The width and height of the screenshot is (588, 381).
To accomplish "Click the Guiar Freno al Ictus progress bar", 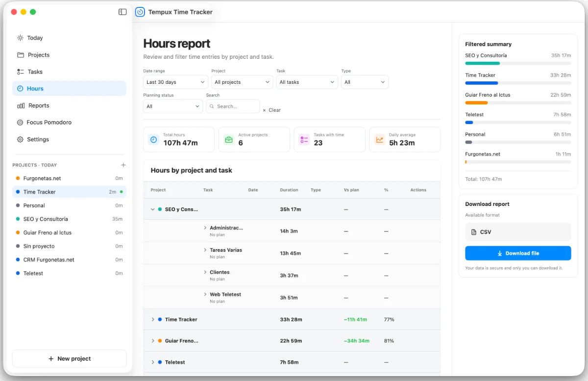I will point(518,102).
